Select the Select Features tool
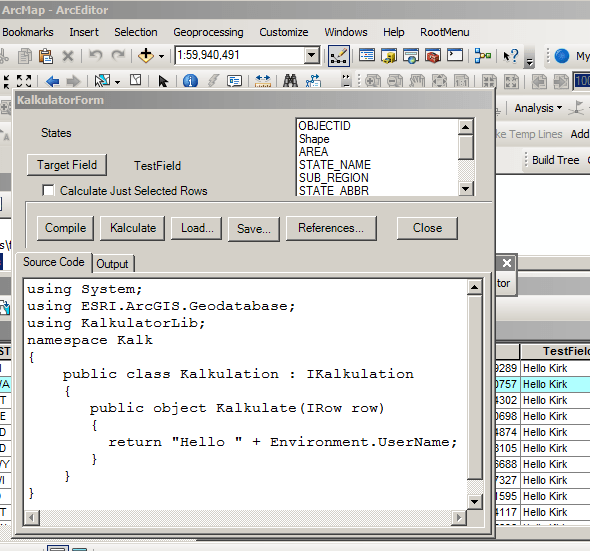Image resolution: width=590 pixels, height=551 pixels. tap(102, 80)
